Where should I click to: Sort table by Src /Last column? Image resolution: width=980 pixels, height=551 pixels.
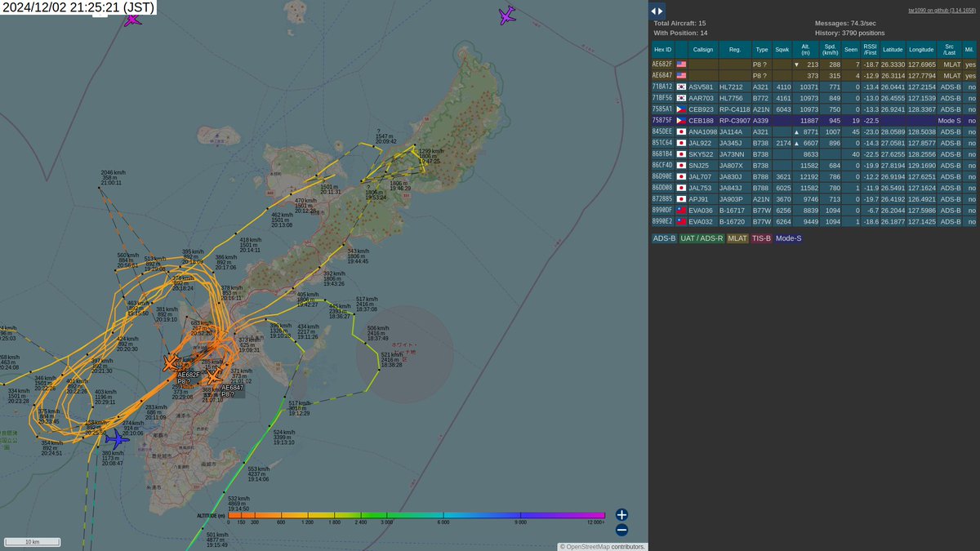[949, 49]
